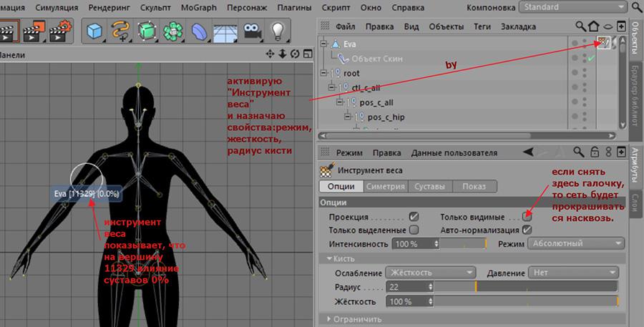Switch to the Симетрия tab
Screen dimensions: 644x327
(x=385, y=186)
